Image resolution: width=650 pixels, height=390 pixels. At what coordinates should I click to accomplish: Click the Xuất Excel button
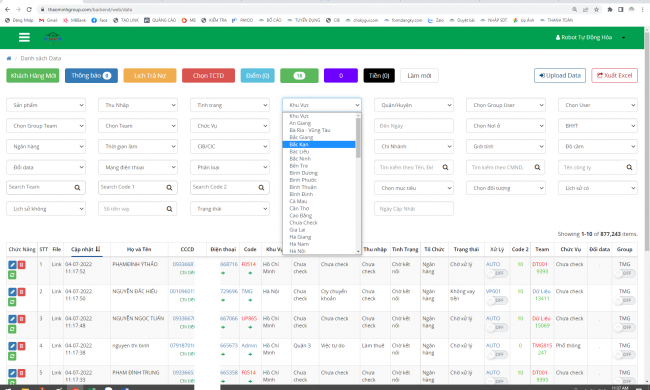point(614,75)
